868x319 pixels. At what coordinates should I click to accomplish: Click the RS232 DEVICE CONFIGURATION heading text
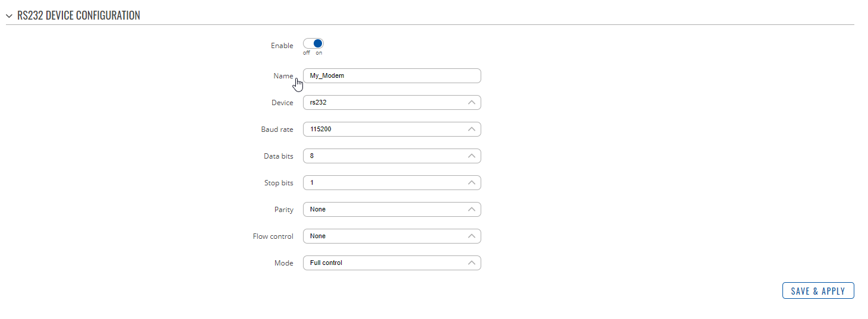[x=78, y=15]
